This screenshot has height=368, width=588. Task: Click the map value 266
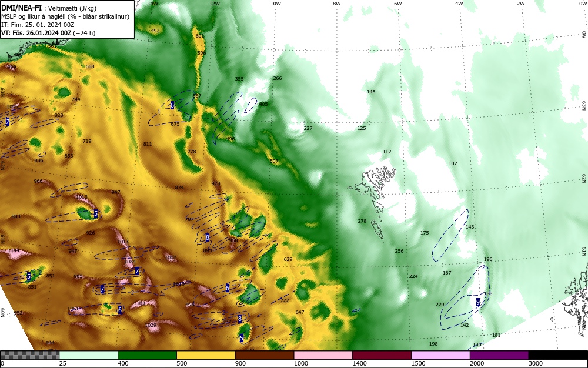point(278,78)
